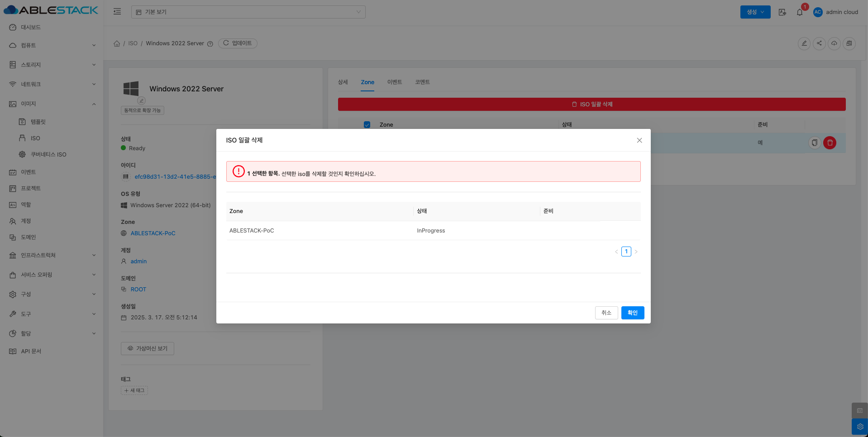The image size is (868, 437).
Task: Click the notification bell icon
Action: (800, 12)
